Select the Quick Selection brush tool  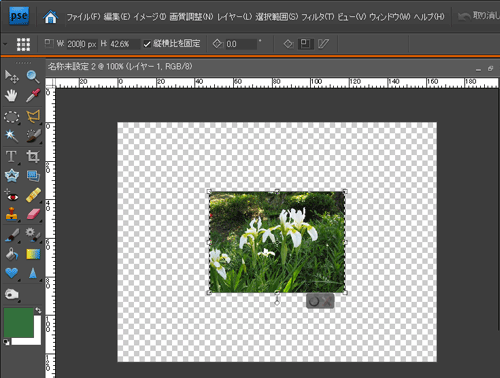point(33,136)
